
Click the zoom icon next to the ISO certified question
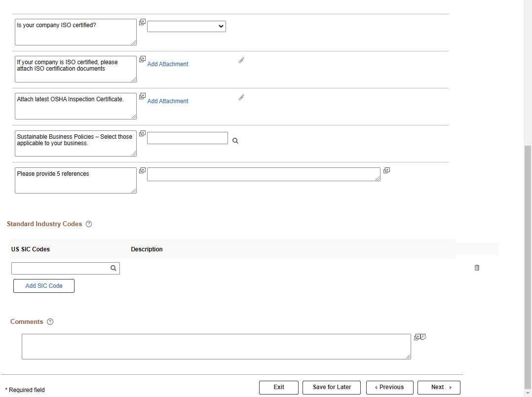[x=142, y=22]
